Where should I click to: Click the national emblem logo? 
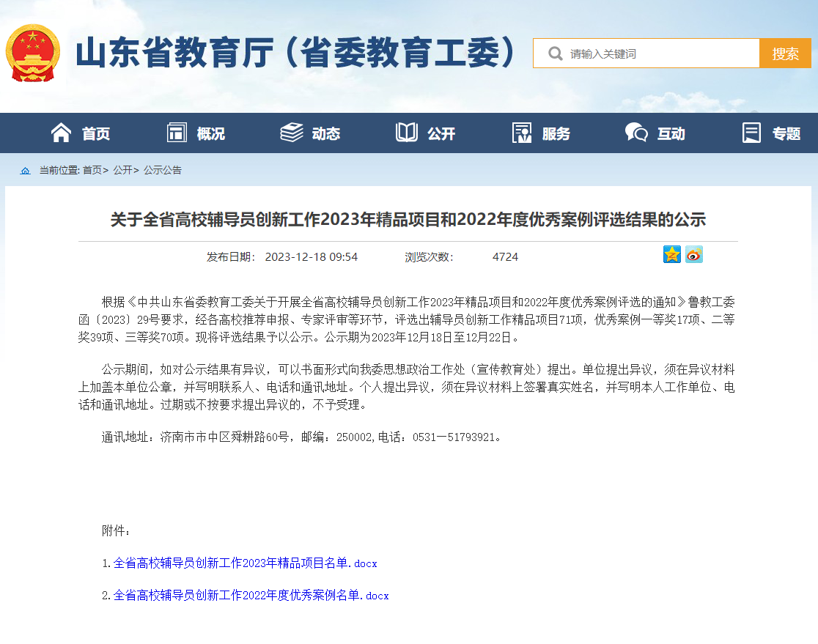point(33,53)
